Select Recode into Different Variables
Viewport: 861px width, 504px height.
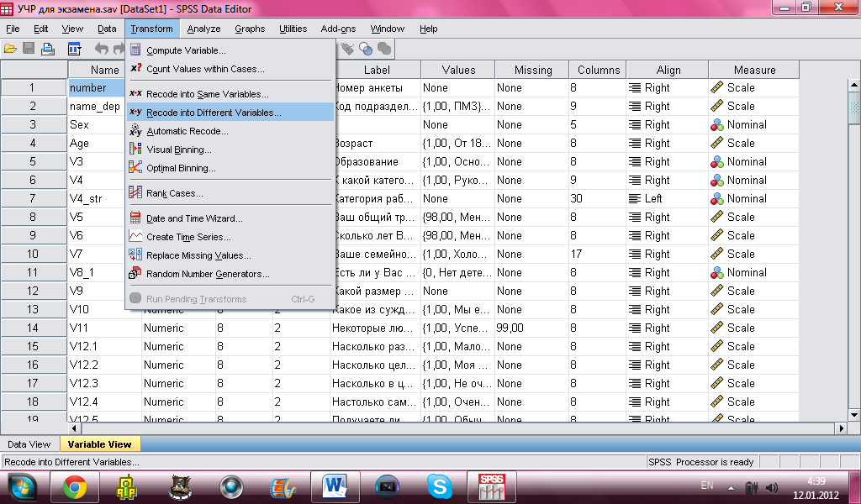(x=230, y=113)
